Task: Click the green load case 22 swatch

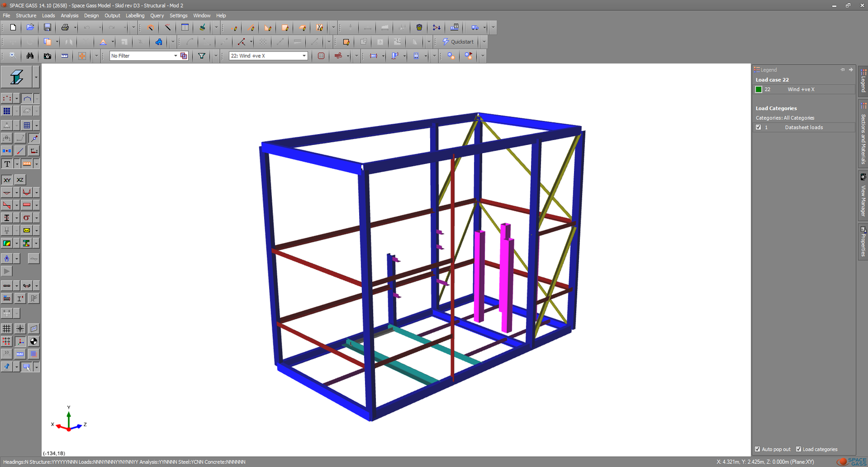Action: click(x=759, y=90)
